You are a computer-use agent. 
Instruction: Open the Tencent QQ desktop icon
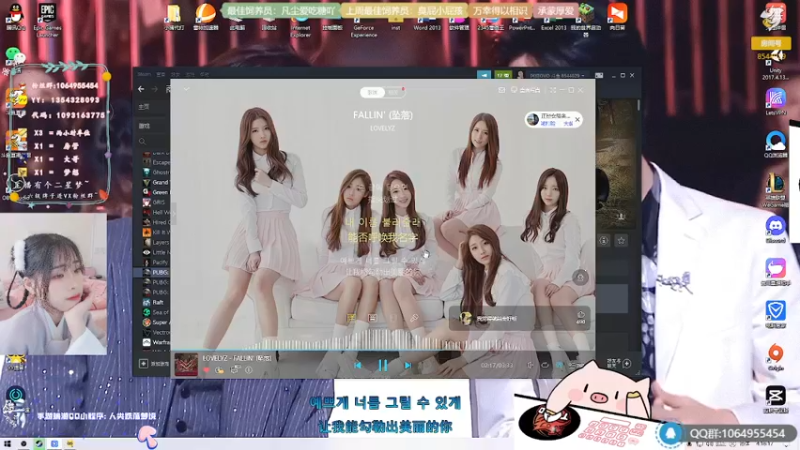[16, 16]
